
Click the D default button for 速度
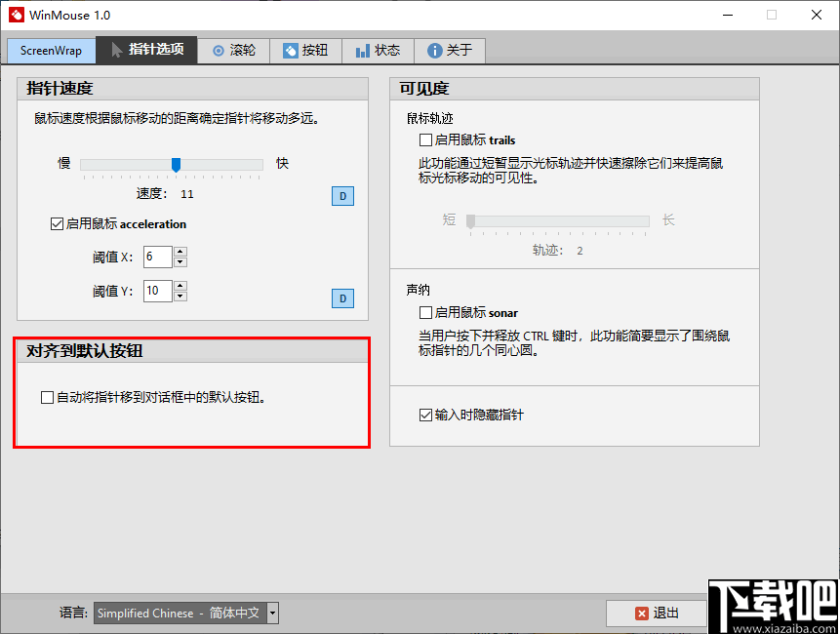click(342, 196)
